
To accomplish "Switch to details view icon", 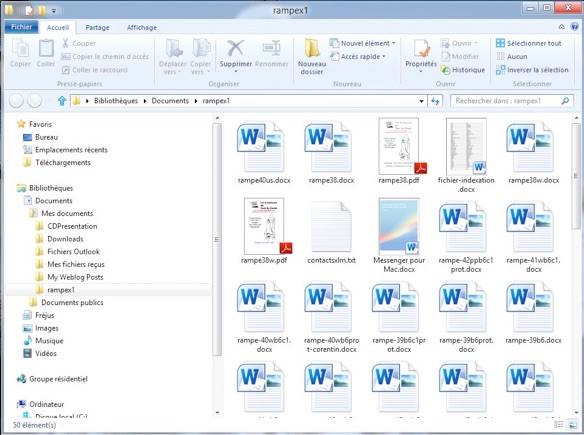I will (x=559, y=424).
